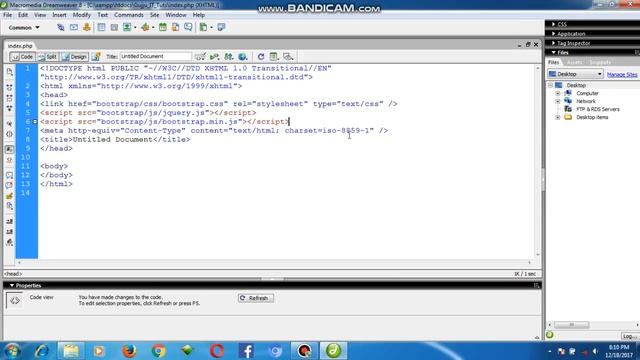Click the Manage Sites link
This screenshot has width=640, height=360.
click(x=622, y=75)
